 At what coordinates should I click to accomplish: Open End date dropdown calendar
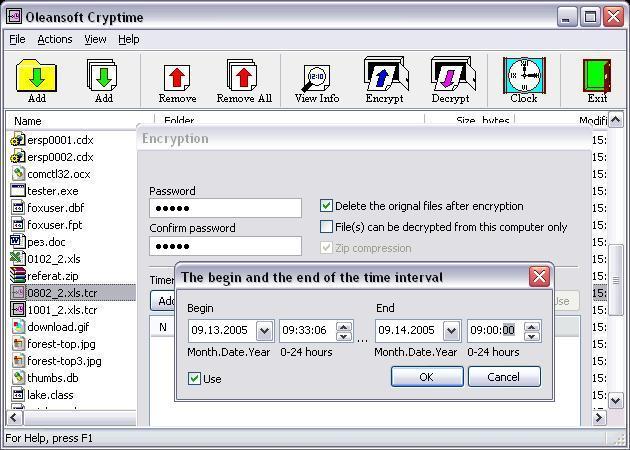(x=451, y=331)
